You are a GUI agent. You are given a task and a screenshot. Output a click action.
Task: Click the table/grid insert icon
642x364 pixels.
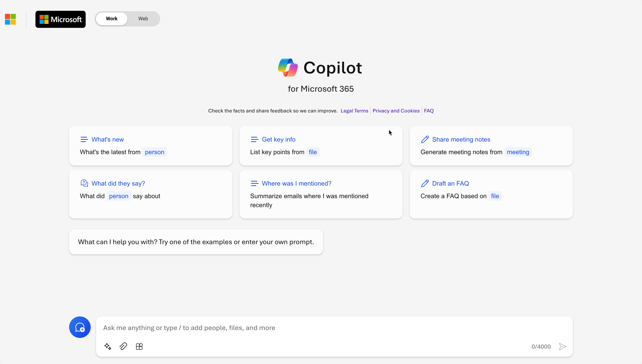[x=139, y=346]
